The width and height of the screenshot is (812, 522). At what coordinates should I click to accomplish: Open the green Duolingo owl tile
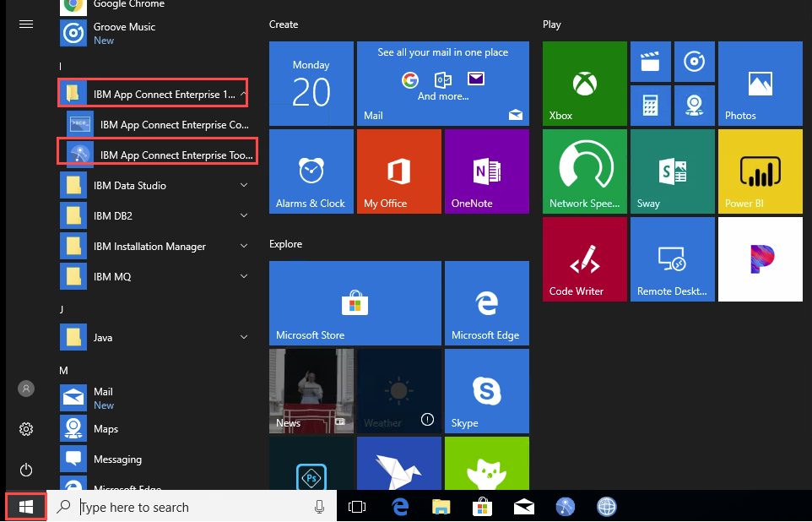click(487, 463)
